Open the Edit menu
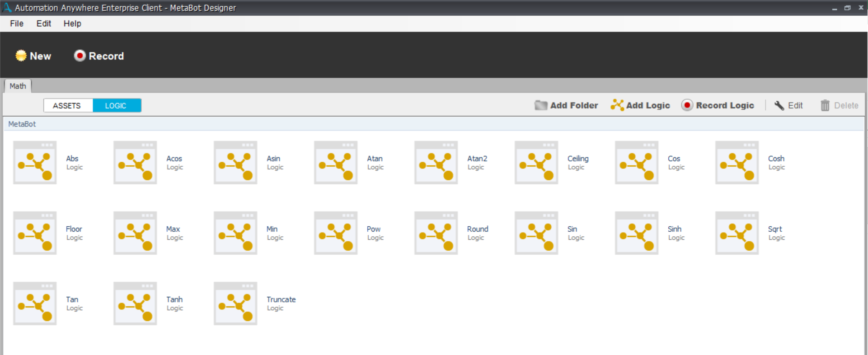868x355 pixels. point(44,23)
